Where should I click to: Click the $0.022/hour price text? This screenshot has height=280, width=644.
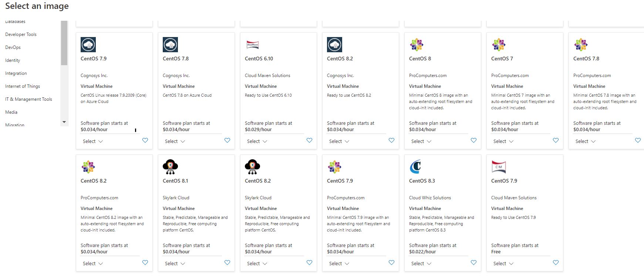pos(422,252)
